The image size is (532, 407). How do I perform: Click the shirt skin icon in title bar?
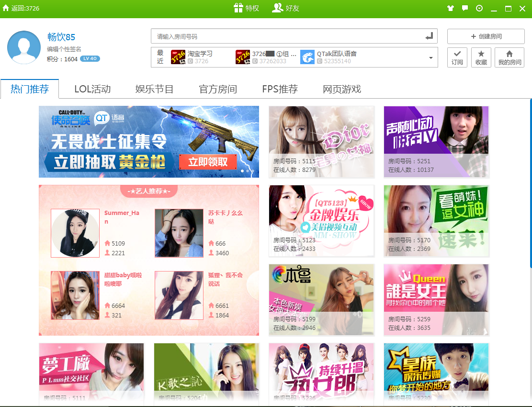pos(450,8)
